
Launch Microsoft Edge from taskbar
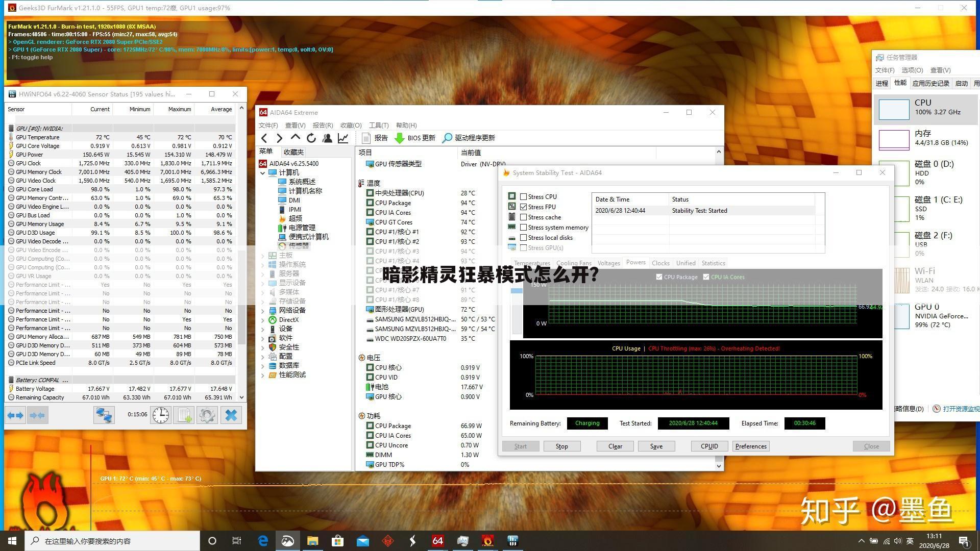coord(263,541)
